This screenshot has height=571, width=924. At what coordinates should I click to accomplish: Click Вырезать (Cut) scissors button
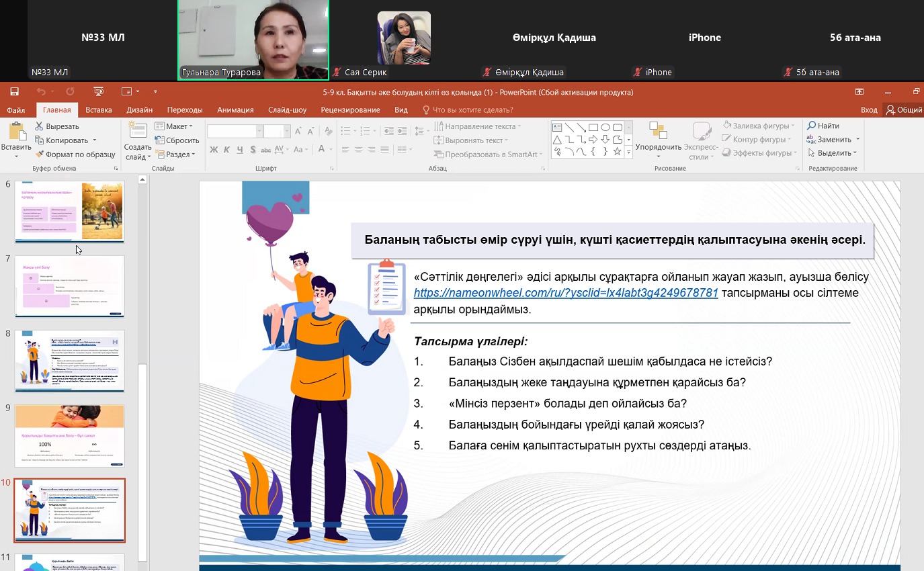click(58, 126)
